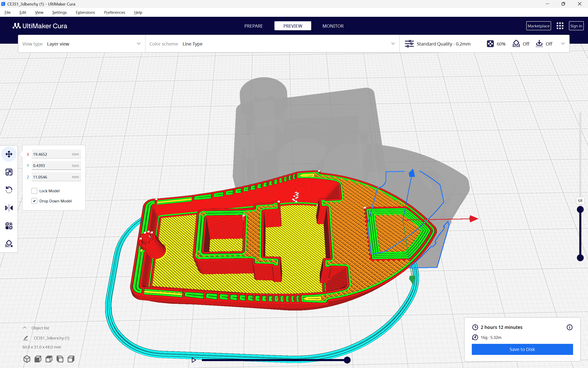Open the View type dropdown
Viewport: 588px width, 368px height.
82,44
